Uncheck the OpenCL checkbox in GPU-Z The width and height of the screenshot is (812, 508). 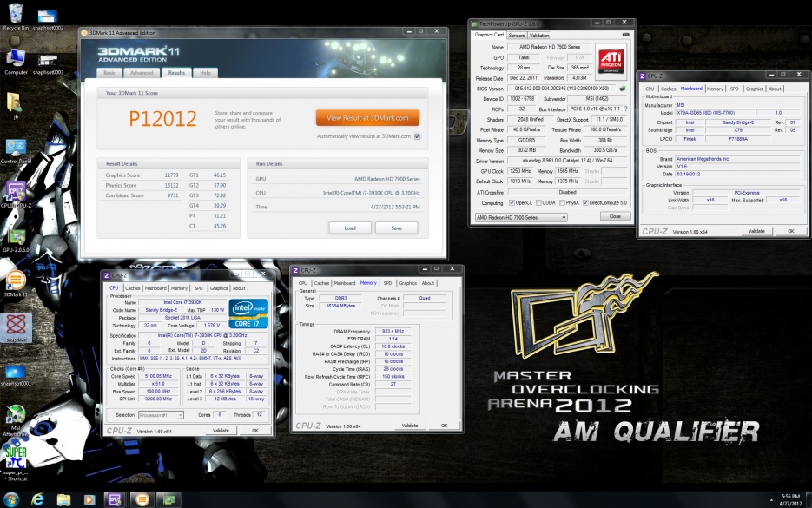click(512, 202)
